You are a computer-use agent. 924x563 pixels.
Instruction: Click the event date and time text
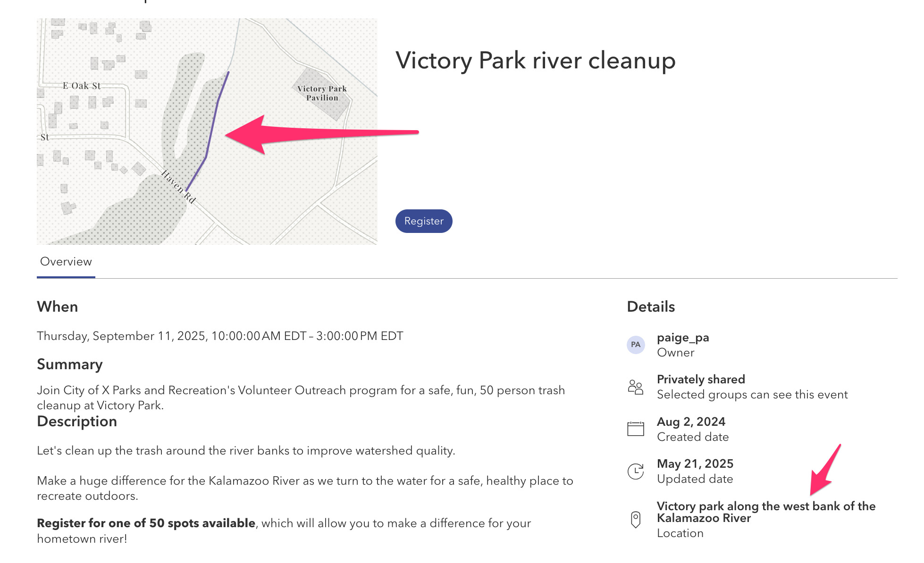(x=220, y=336)
